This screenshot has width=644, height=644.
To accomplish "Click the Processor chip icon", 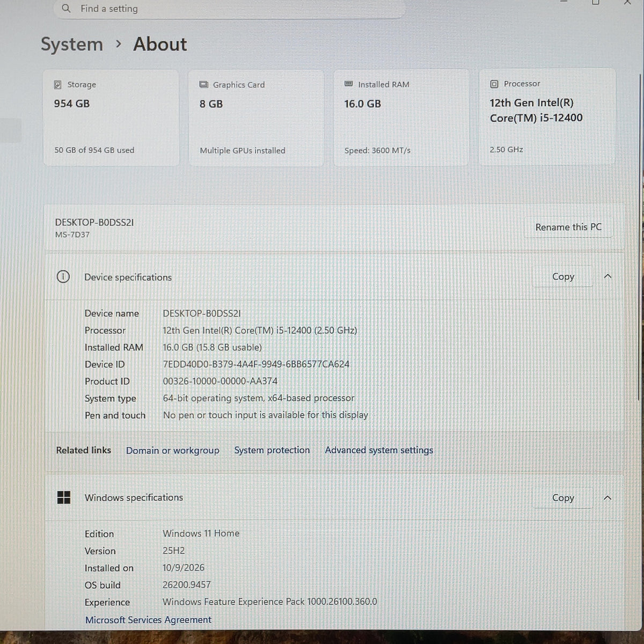I will 494,84.
